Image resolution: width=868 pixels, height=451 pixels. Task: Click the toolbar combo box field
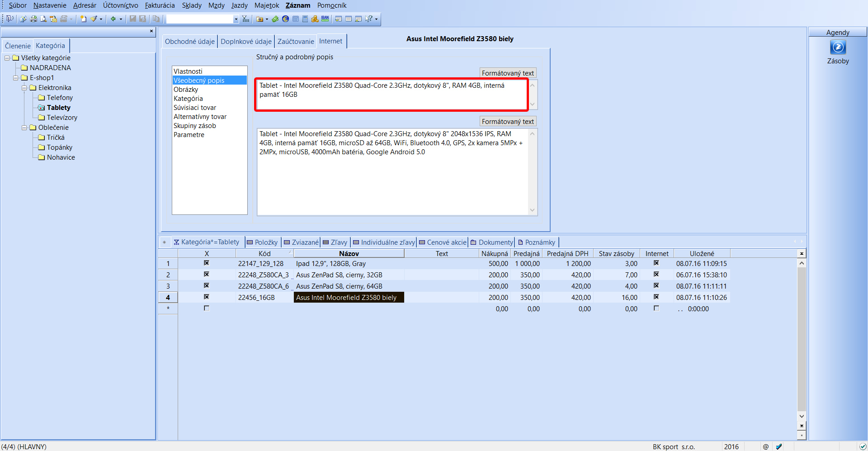coord(199,19)
